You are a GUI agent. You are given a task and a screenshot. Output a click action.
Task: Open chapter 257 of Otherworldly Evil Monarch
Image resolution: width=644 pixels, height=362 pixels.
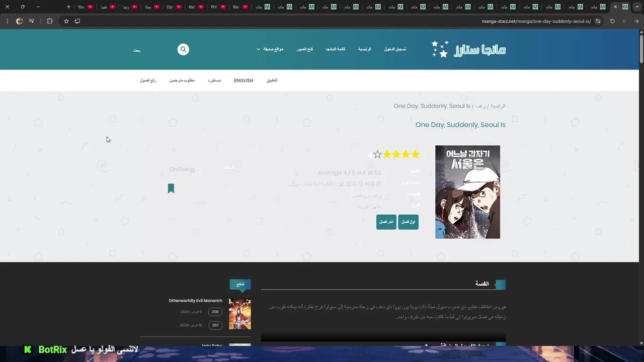pyautogui.click(x=215, y=325)
